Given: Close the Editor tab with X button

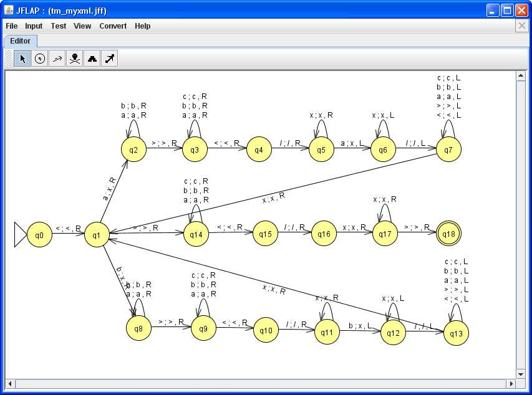Looking at the screenshot, I should [x=522, y=26].
